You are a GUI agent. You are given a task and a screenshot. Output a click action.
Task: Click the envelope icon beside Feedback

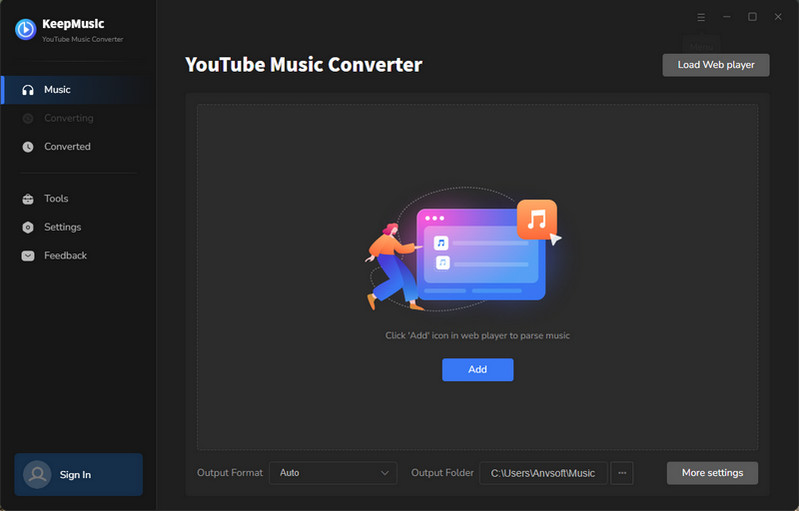click(x=28, y=256)
